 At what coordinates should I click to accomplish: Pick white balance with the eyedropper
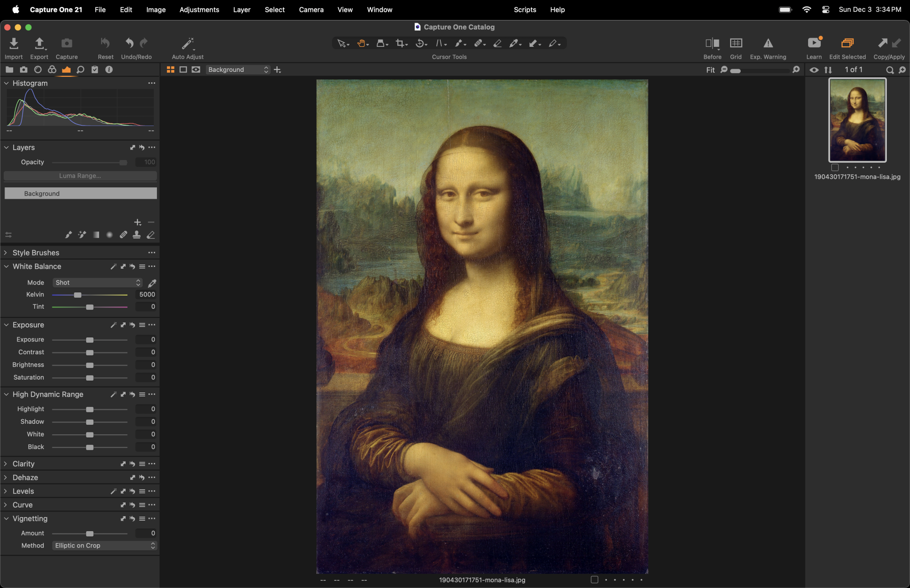pos(152,283)
